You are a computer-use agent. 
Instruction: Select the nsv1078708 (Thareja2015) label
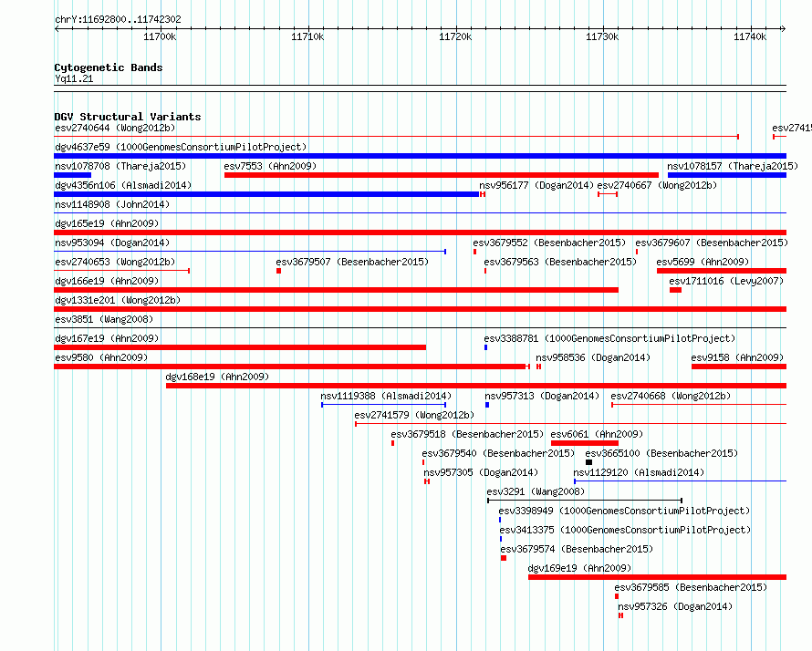120,166
